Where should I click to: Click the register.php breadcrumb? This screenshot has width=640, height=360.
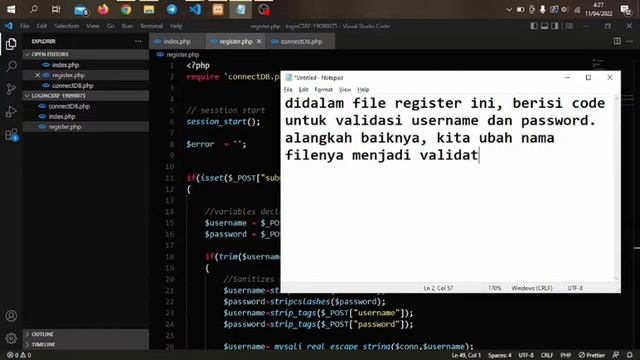pos(182,54)
